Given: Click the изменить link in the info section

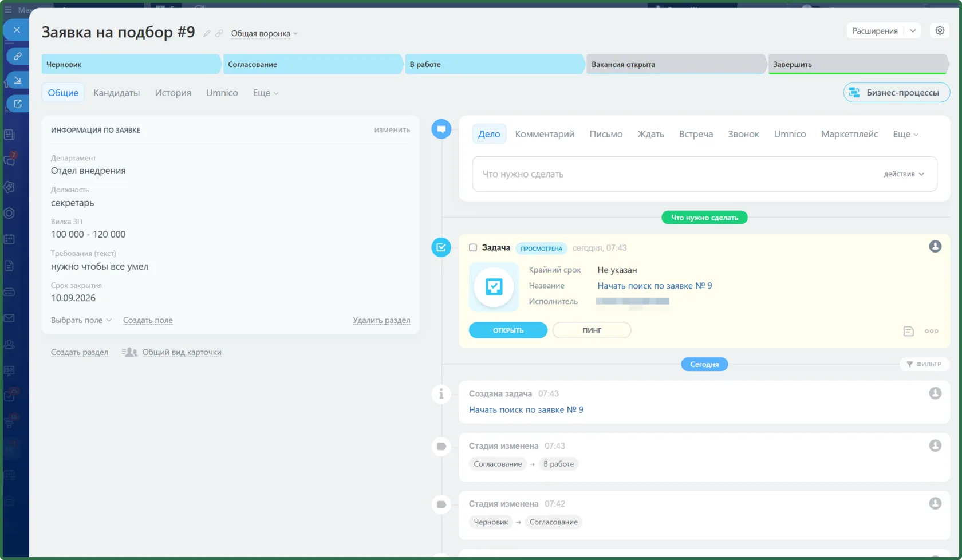Looking at the screenshot, I should pos(392,130).
